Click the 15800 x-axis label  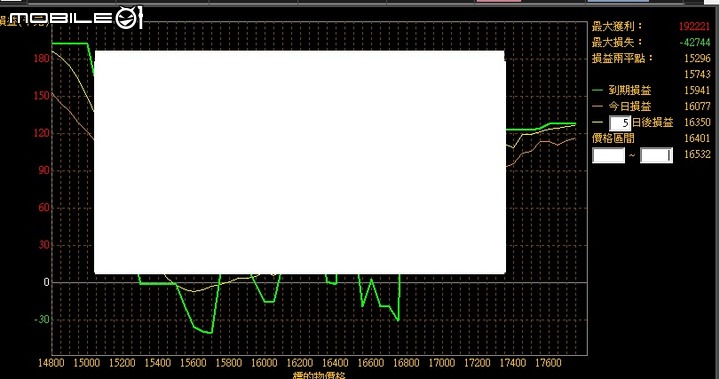coord(229,363)
